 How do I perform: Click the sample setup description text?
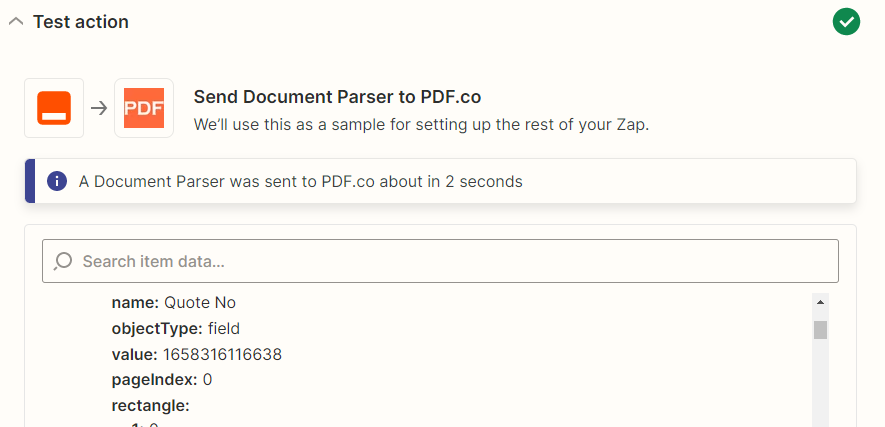[x=422, y=124]
